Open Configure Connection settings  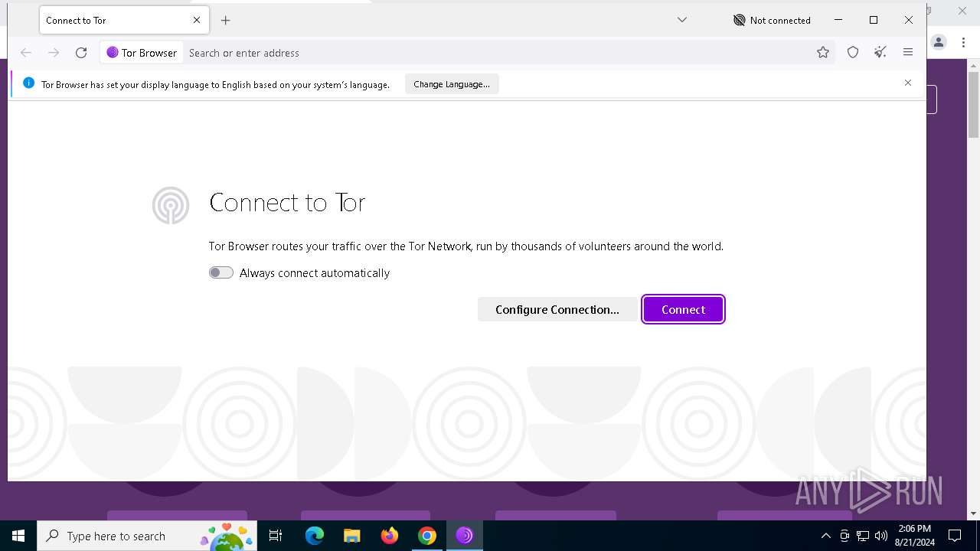pos(557,309)
